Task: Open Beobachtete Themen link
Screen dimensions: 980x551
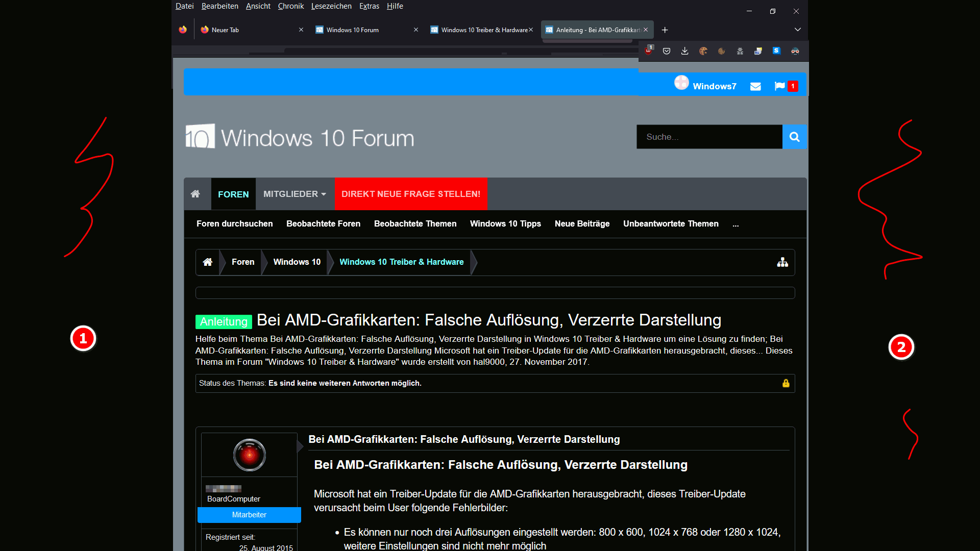Action: tap(415, 223)
